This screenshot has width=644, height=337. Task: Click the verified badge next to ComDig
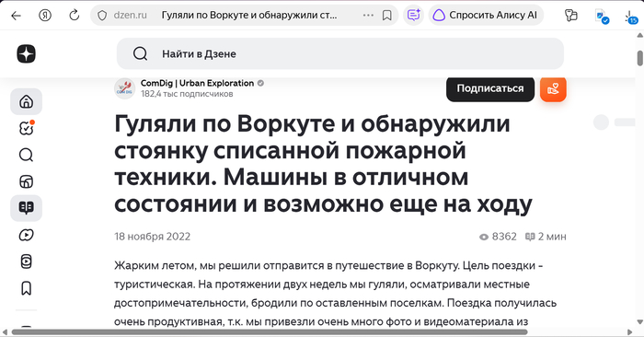point(260,83)
